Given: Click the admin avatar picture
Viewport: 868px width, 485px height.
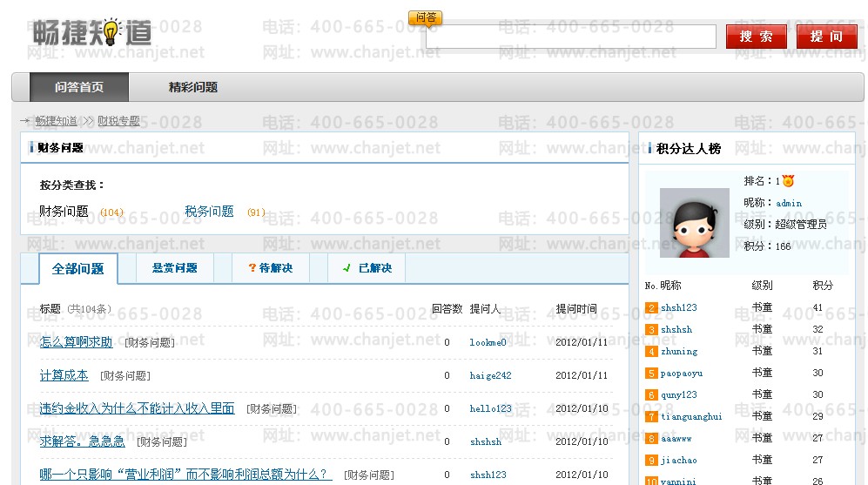Looking at the screenshot, I should tap(694, 223).
